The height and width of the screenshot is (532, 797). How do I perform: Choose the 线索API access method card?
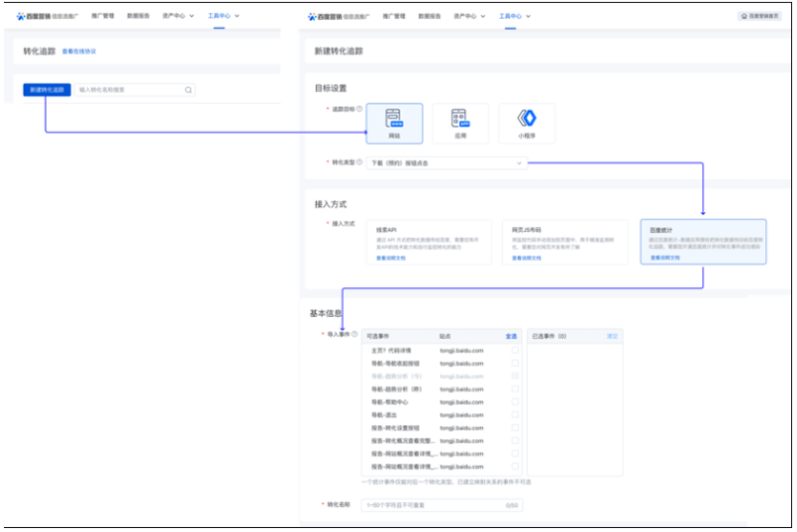pos(429,242)
